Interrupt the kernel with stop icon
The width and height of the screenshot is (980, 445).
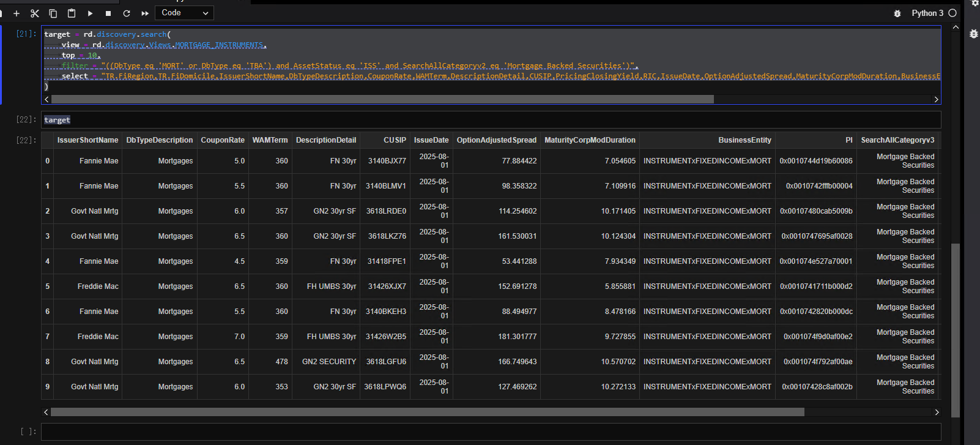point(108,13)
